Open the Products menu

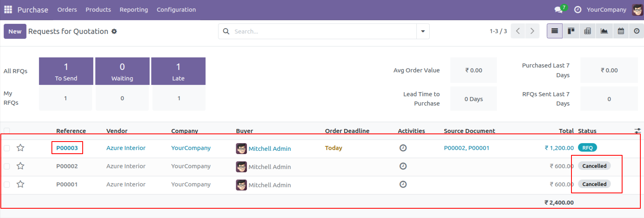98,9
